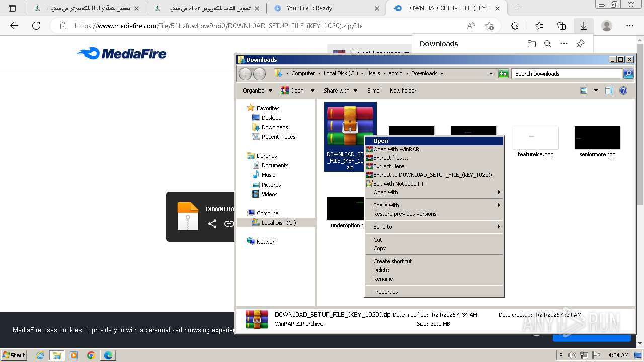The image size is (644, 362).
Task: Click the share icon on MediaFire file card
Action: 212,224
